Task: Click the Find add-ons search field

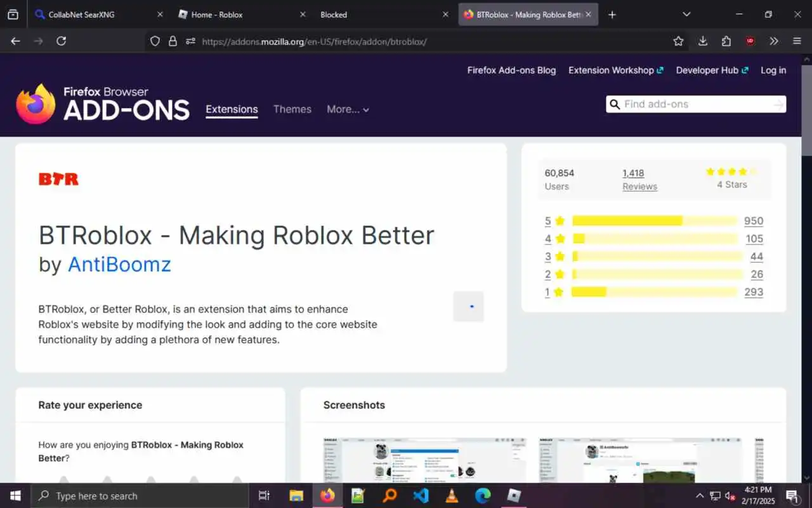Action: (696, 104)
